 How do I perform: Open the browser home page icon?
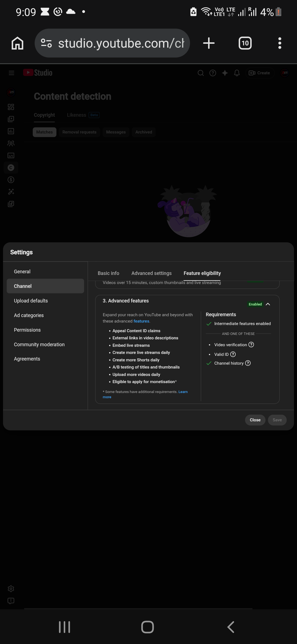tap(17, 43)
